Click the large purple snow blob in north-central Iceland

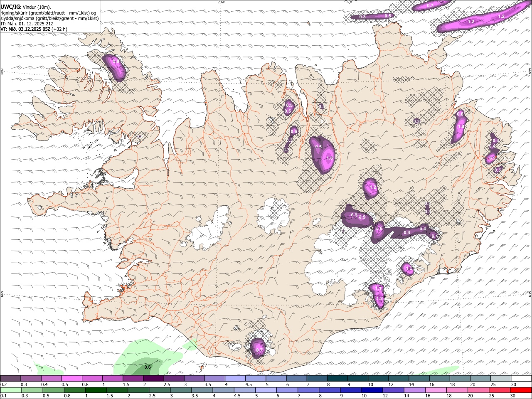coord(323,154)
